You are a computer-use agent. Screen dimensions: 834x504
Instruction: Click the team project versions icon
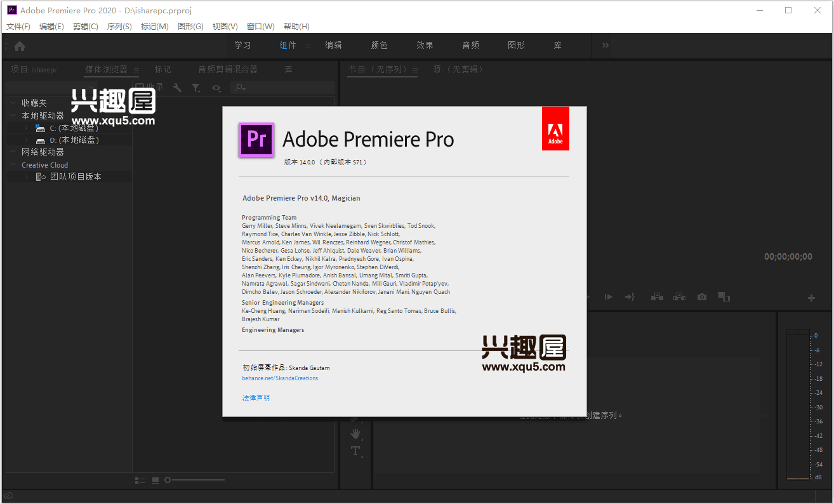41,177
